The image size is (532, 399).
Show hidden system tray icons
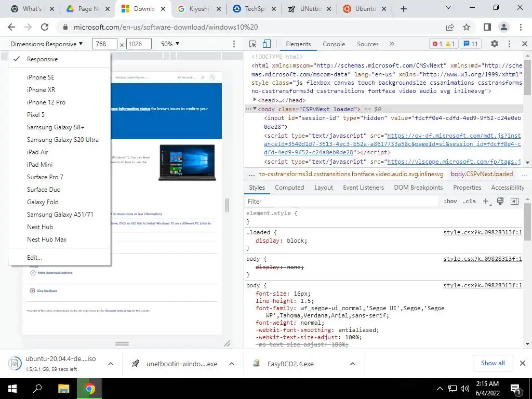point(440,389)
